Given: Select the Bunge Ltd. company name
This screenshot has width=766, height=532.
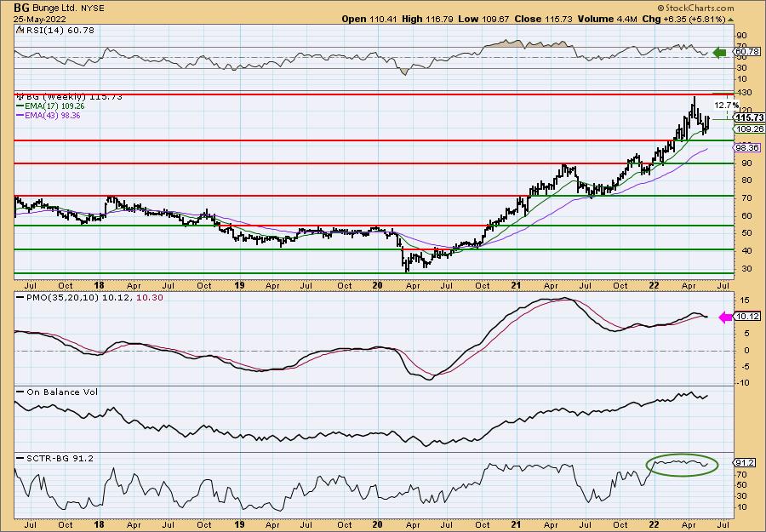Looking at the screenshot, I should tap(53, 9).
